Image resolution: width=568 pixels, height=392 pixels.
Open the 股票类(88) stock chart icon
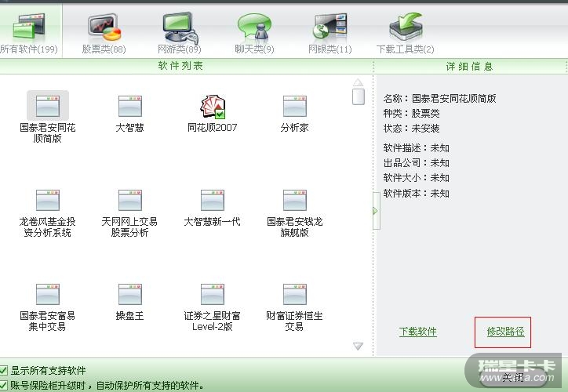coord(104,27)
